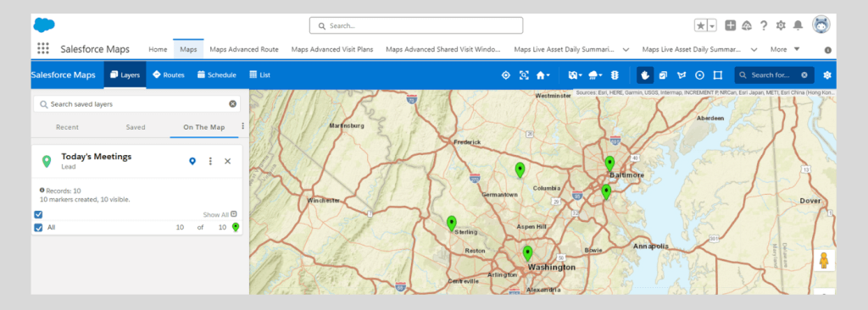Toggle Show All legend rows
The image size is (868, 310).
[220, 214]
